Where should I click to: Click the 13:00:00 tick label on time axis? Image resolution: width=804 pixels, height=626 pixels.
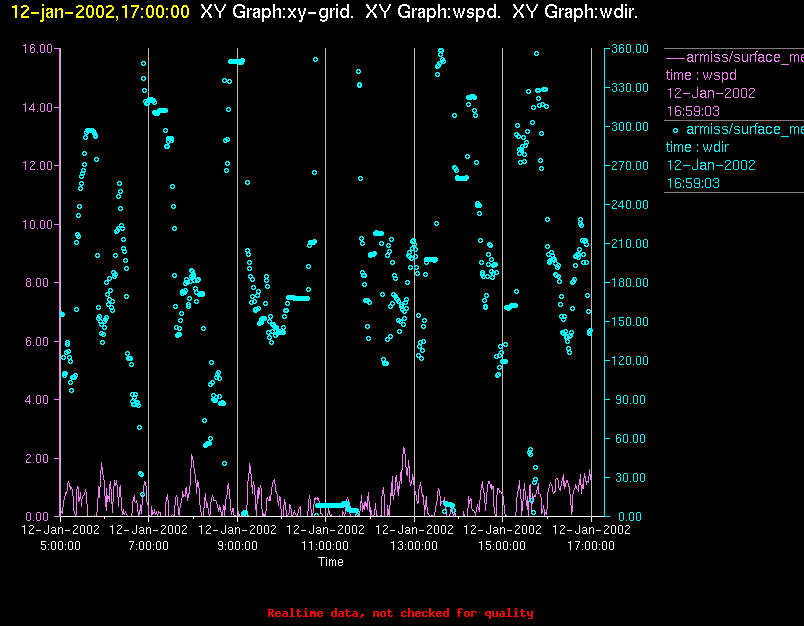(414, 546)
